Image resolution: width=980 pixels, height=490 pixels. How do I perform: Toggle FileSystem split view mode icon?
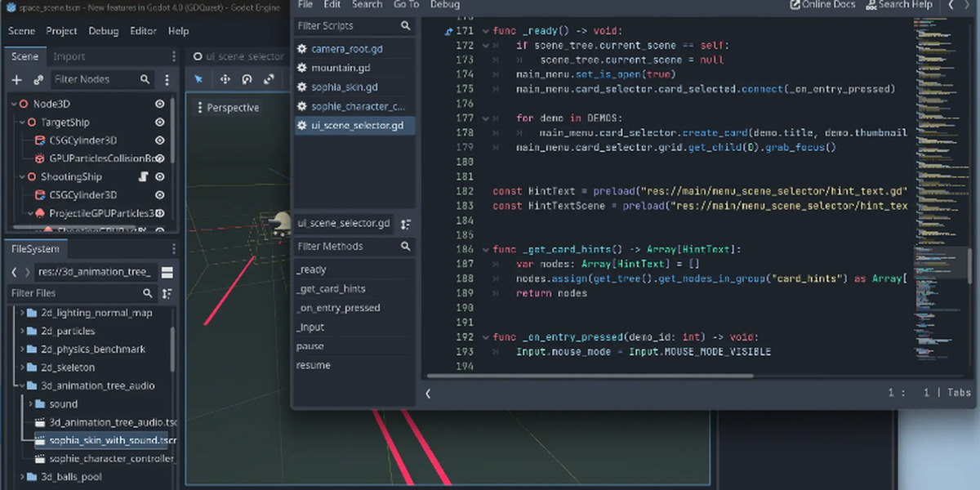pos(167,272)
